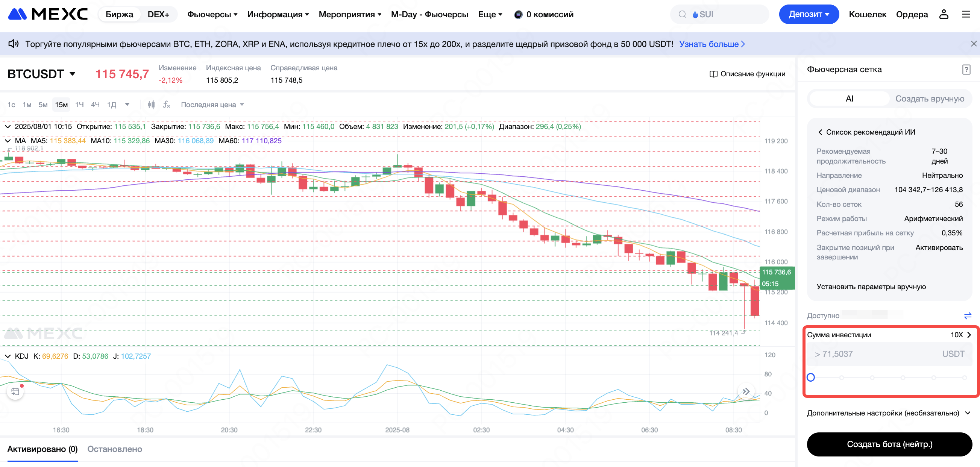Viewport: 980px width, 467px height.
Task: Collapse the candle info row chevron
Action: click(x=8, y=127)
